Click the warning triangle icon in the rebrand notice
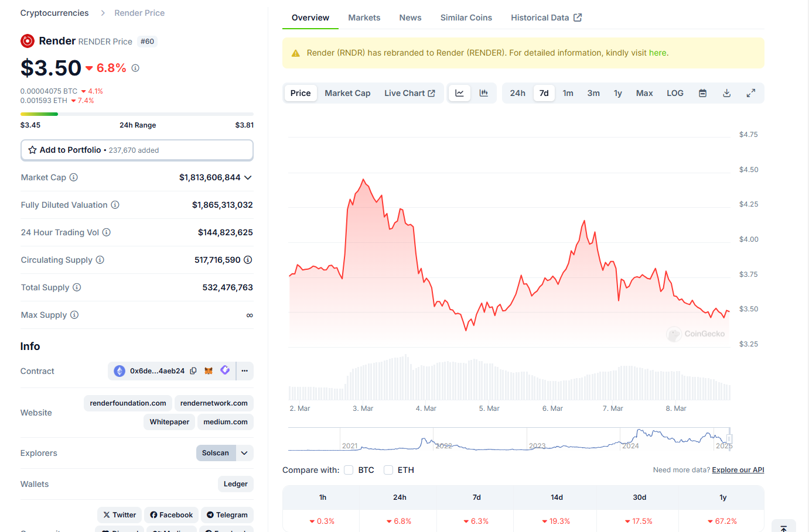Screen dimensions: 809x532 pos(296,53)
